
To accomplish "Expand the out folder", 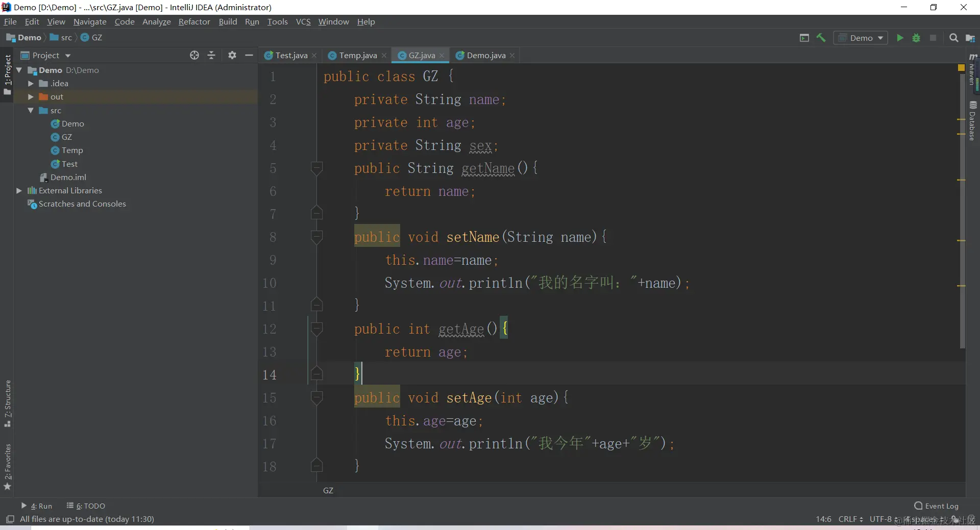I will pos(31,96).
